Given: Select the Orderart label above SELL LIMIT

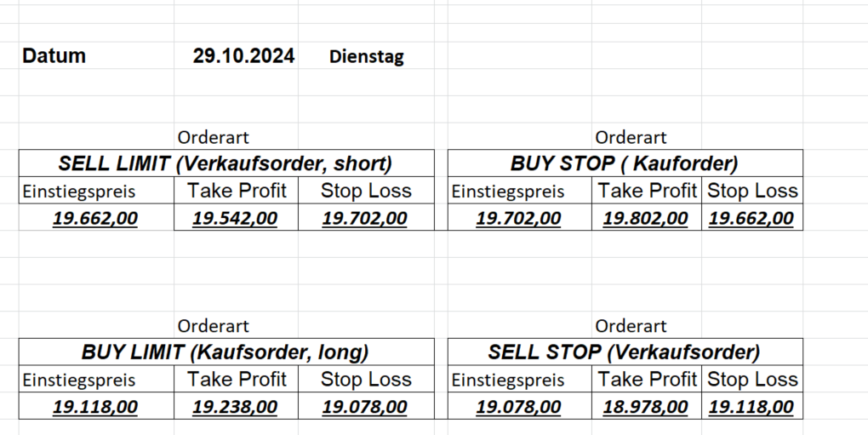Looking at the screenshot, I should pyautogui.click(x=213, y=137).
